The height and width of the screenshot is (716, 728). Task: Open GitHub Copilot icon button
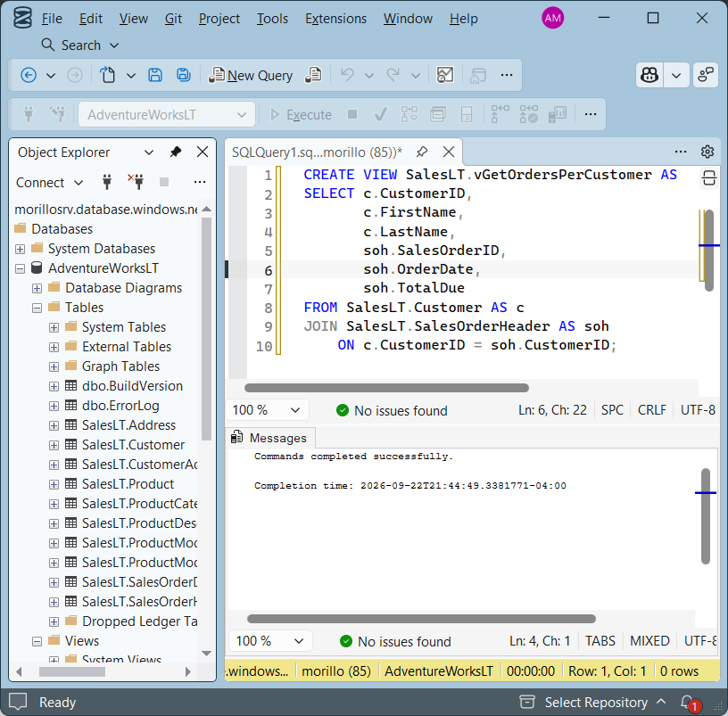point(649,75)
